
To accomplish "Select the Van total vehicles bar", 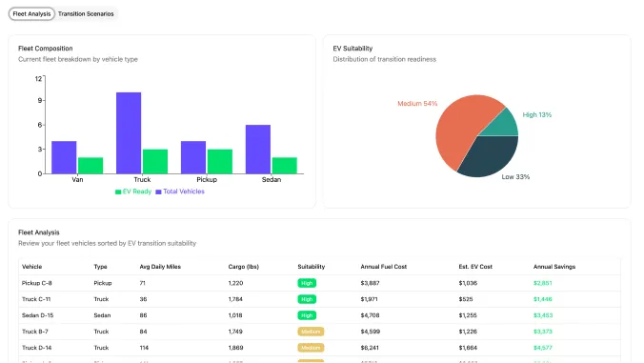I will point(64,157).
